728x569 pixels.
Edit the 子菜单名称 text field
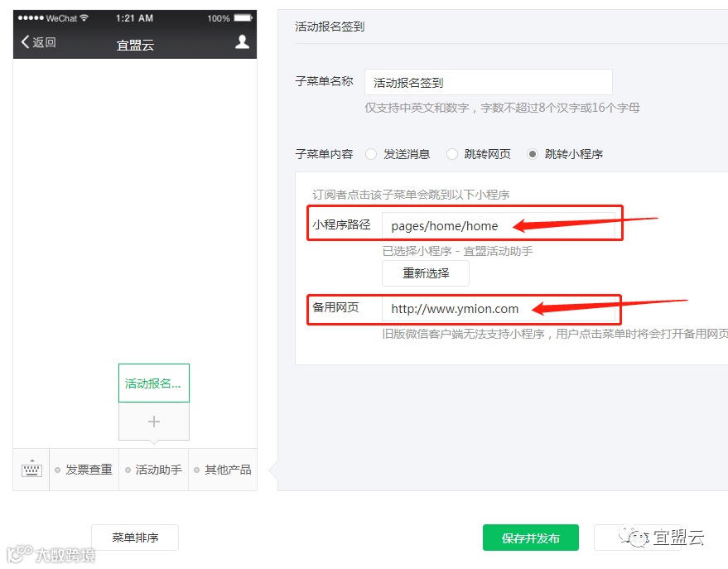[x=489, y=82]
